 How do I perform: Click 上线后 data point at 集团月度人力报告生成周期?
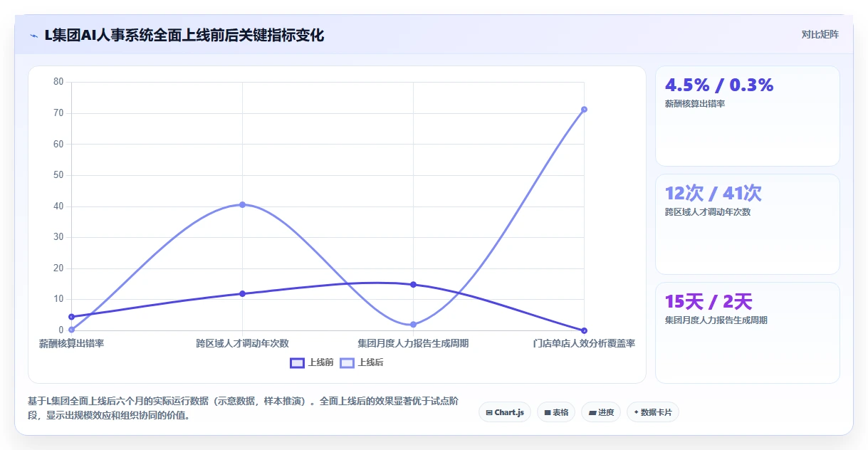click(x=413, y=325)
